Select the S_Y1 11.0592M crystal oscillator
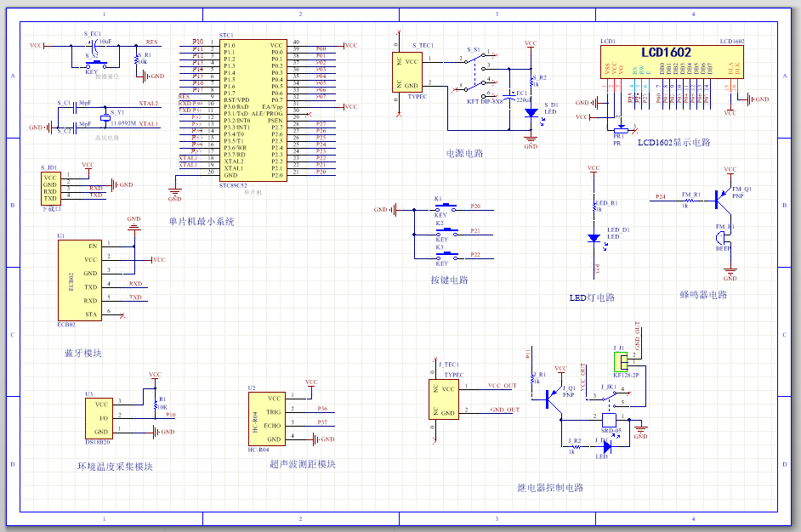 tap(105, 116)
